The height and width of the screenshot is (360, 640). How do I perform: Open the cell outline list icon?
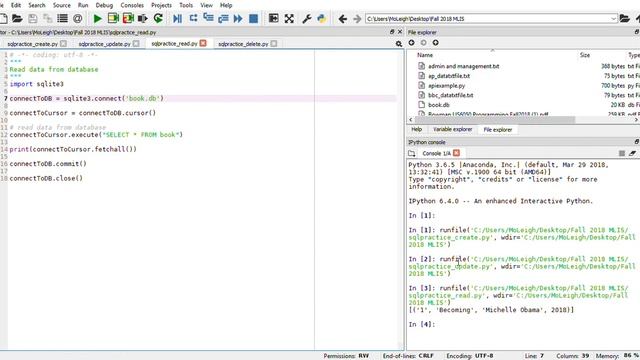(x=62, y=18)
